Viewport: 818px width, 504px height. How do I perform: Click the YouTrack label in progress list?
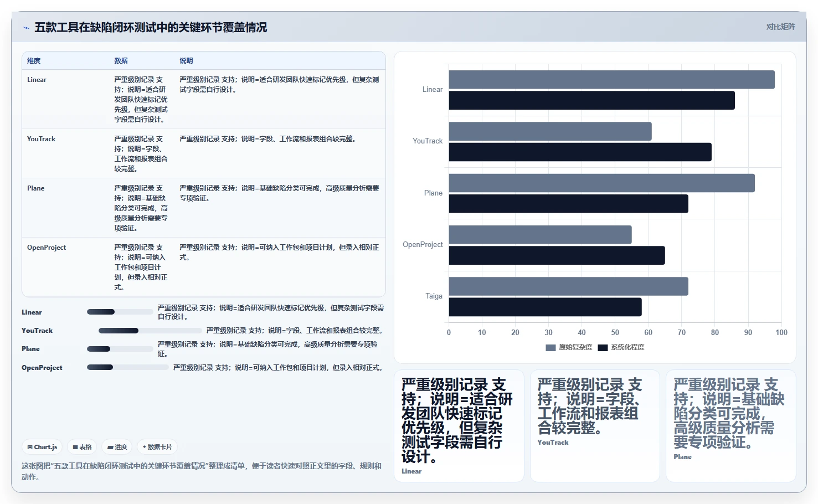pyautogui.click(x=37, y=331)
